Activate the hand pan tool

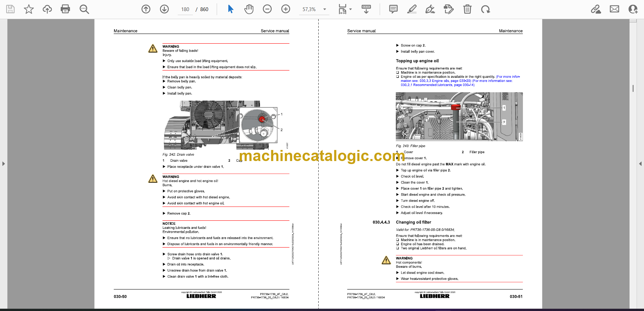click(x=249, y=9)
